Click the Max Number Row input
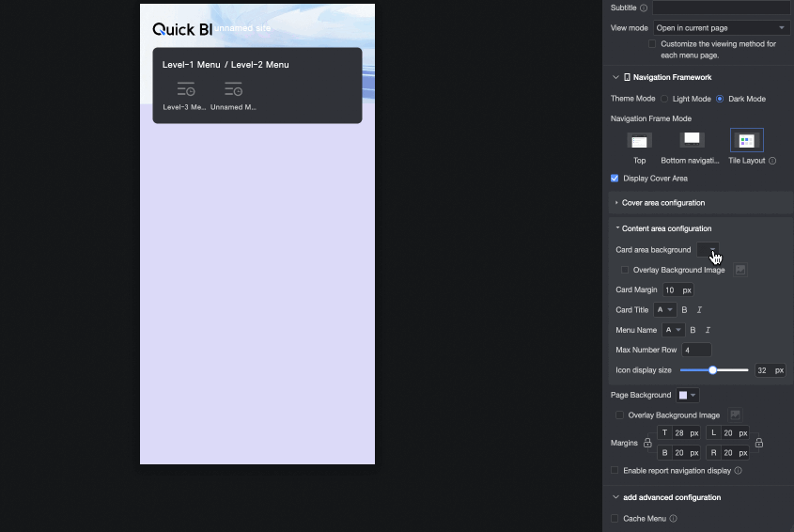 (x=697, y=350)
